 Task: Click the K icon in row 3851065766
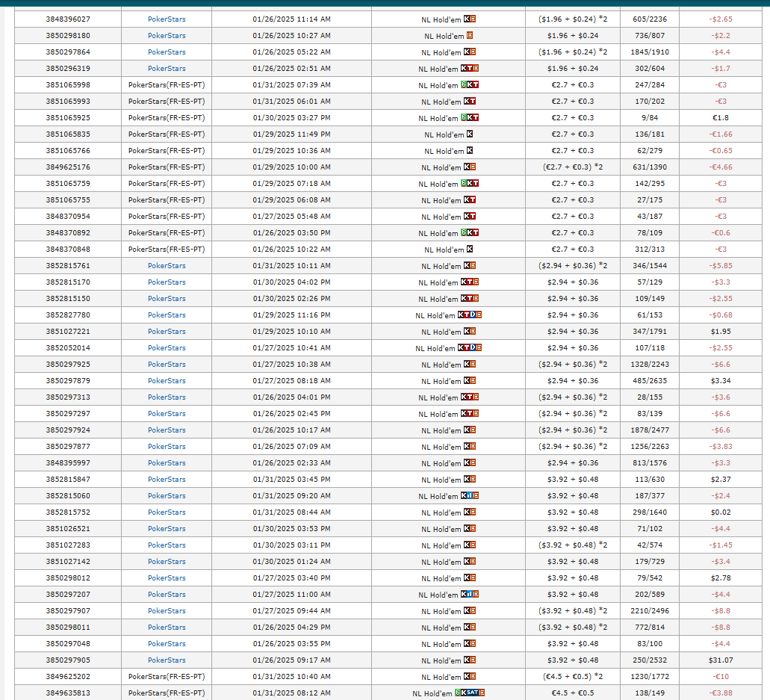470,150
